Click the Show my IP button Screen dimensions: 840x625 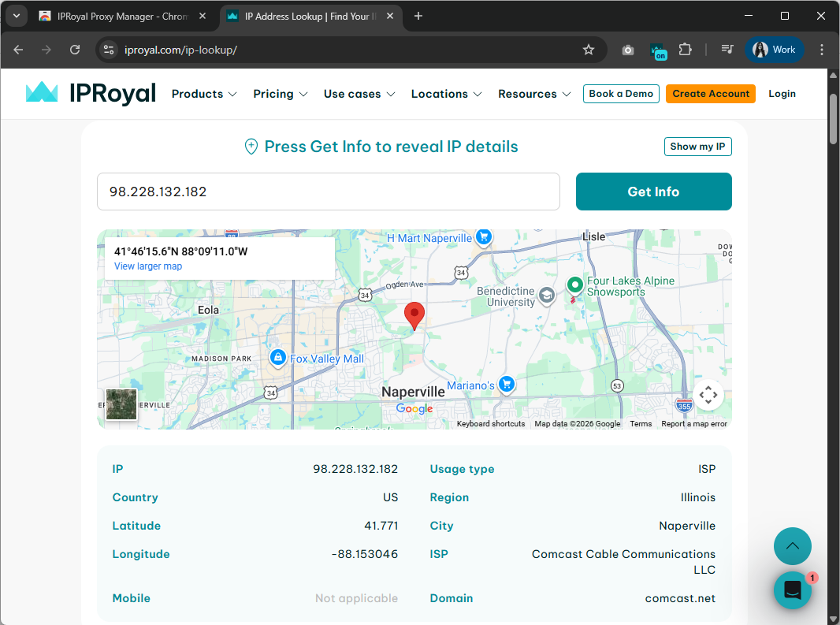(x=697, y=147)
